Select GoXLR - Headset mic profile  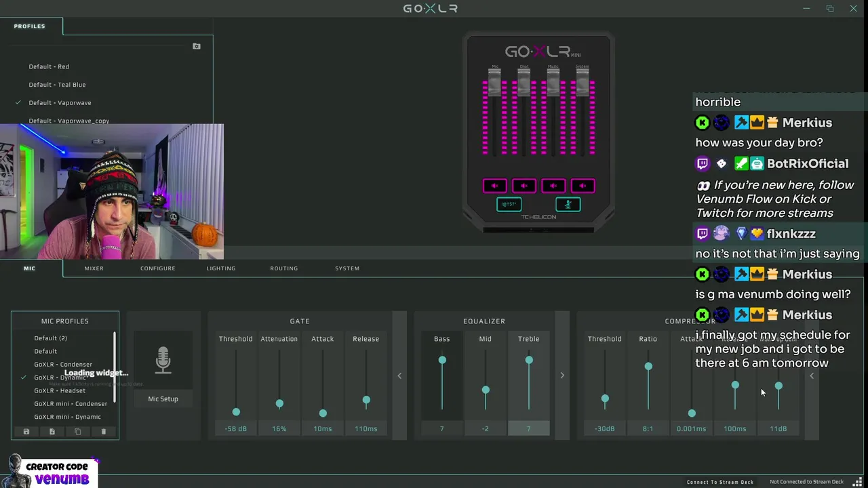(60, 390)
